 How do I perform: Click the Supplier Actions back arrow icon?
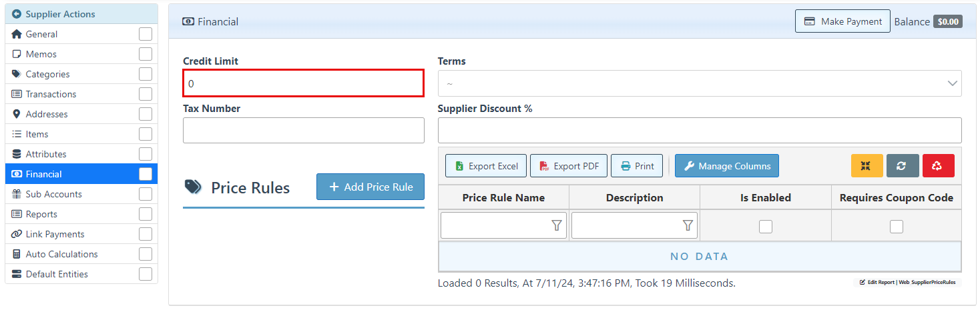point(17,14)
